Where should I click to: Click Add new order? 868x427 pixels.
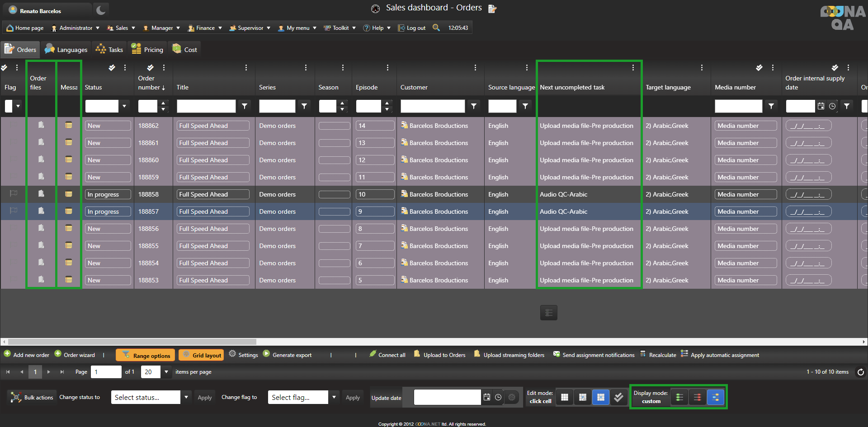click(27, 355)
